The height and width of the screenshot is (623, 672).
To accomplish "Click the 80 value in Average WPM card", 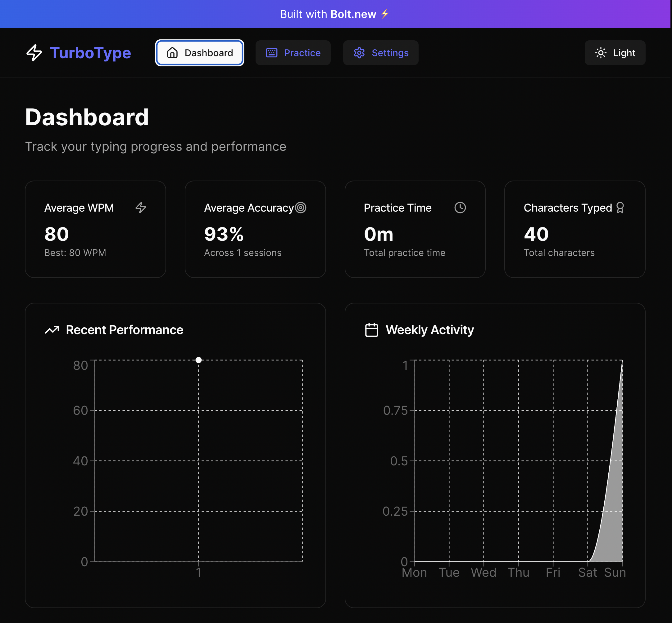I will point(57,234).
